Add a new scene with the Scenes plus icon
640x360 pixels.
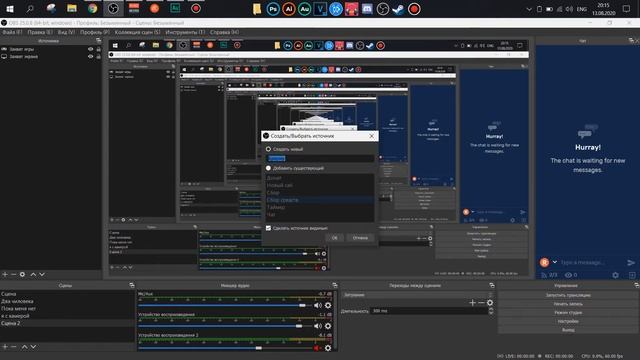[x=5, y=347]
